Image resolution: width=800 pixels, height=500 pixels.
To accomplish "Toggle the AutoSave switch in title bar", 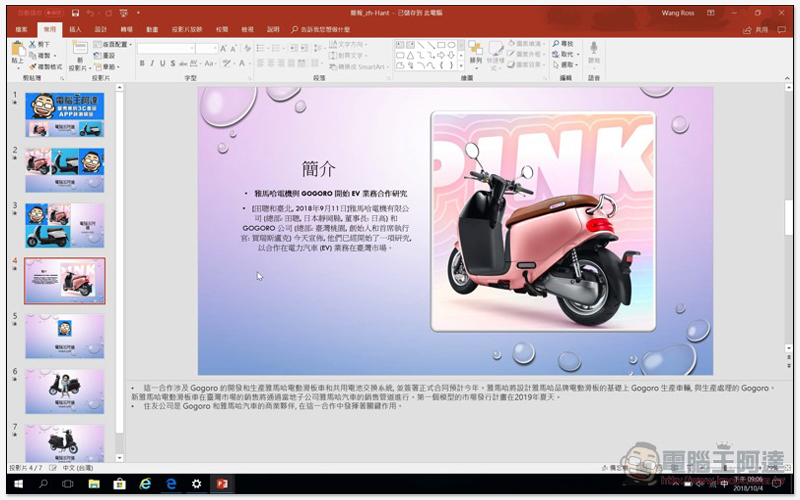I will pos(54,13).
